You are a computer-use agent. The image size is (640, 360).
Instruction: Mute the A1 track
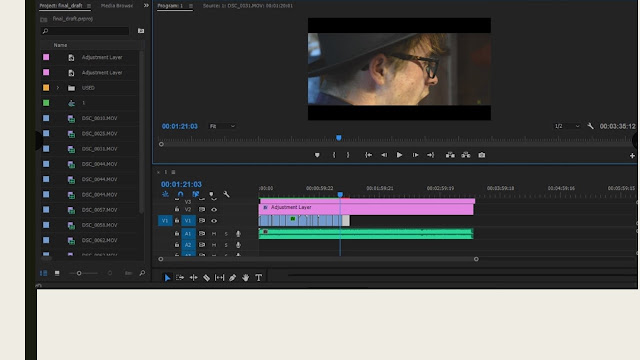[x=213, y=233]
